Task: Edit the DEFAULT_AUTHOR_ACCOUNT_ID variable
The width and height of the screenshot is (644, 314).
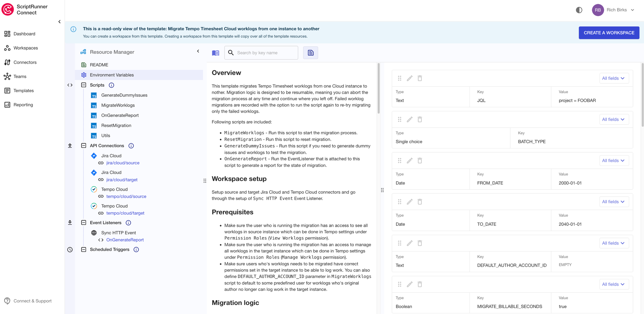Action: click(410, 243)
